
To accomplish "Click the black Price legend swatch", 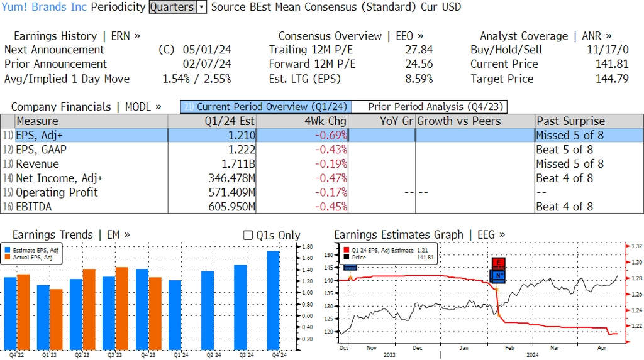I will 347,258.
